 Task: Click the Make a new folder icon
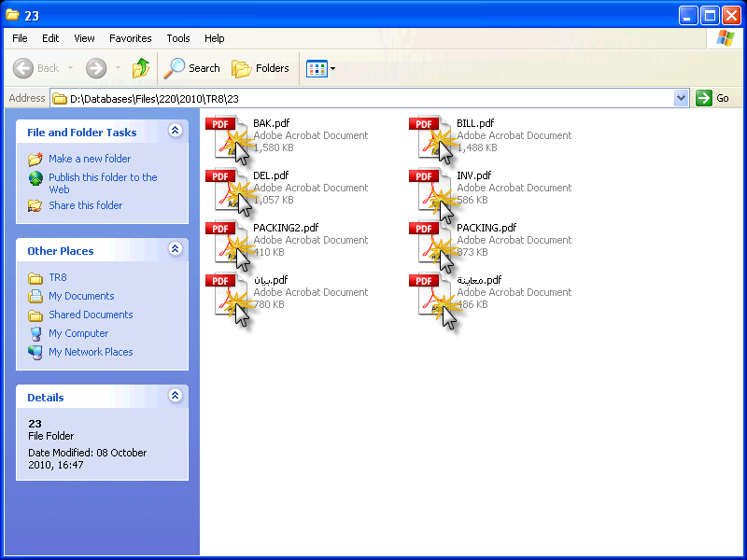pos(35,159)
